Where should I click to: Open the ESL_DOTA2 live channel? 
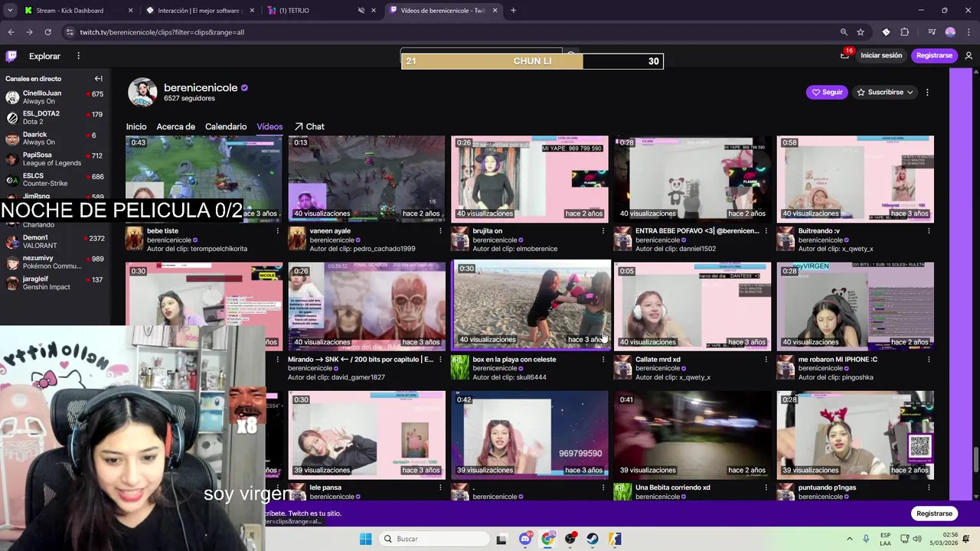point(54,118)
